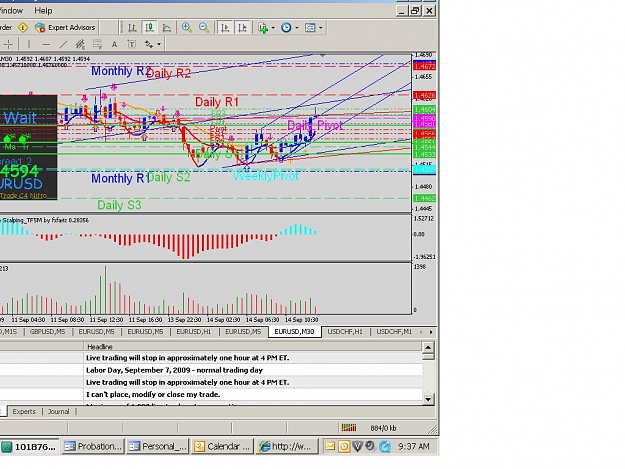Screen dimensions: 625x469
Task: Open the Journal terminal tab
Action: point(58,412)
